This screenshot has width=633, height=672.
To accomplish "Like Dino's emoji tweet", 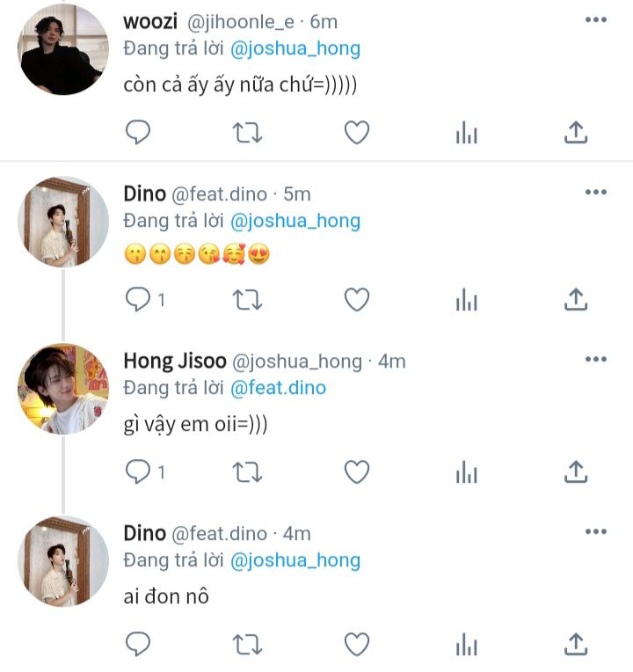I will (x=357, y=299).
